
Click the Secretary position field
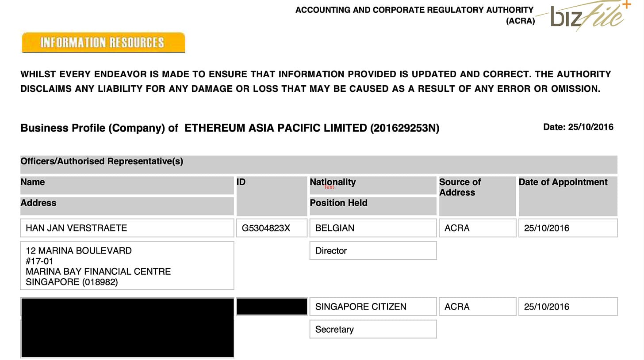click(373, 329)
